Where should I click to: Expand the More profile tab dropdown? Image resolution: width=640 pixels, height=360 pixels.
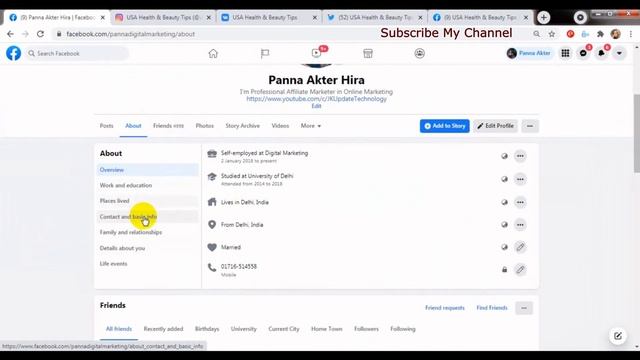311,126
